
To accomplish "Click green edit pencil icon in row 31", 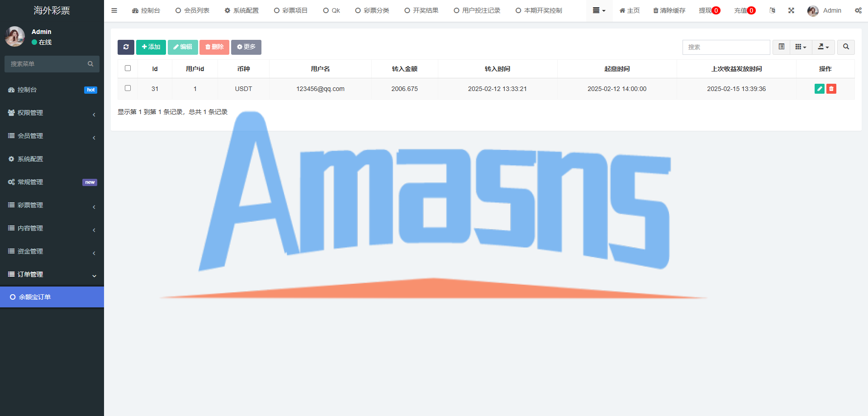I will [819, 89].
